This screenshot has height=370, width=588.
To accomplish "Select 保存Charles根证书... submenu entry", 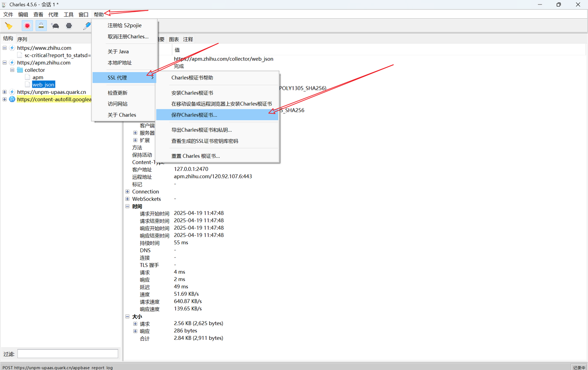I will [217, 115].
